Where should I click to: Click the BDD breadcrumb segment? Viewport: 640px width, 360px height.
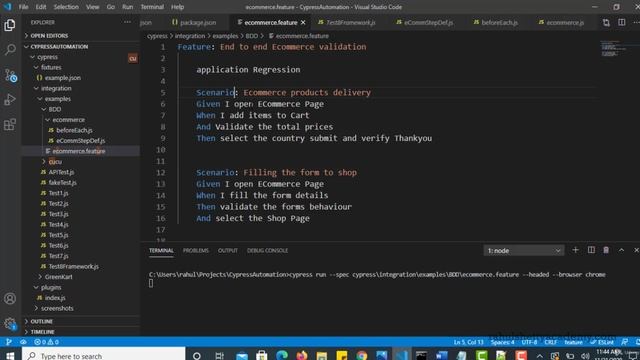[251, 36]
